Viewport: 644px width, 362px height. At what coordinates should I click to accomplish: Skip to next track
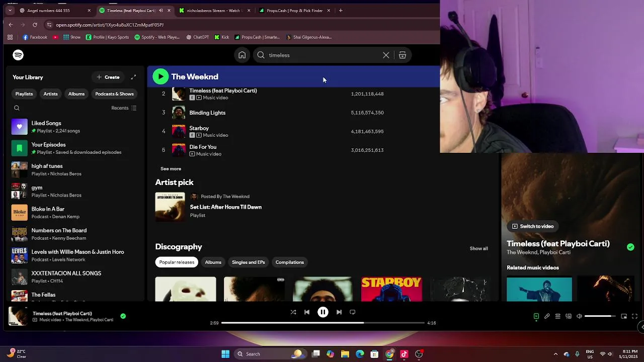pos(339,312)
